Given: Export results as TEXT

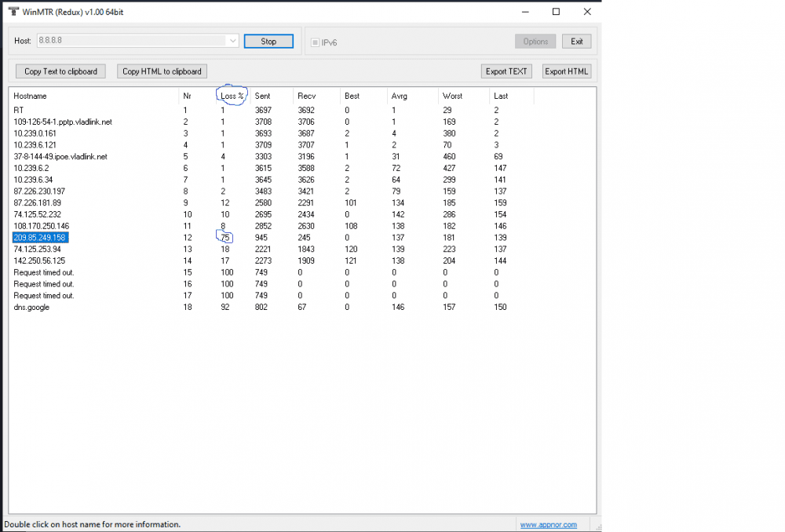Looking at the screenshot, I should coord(506,71).
